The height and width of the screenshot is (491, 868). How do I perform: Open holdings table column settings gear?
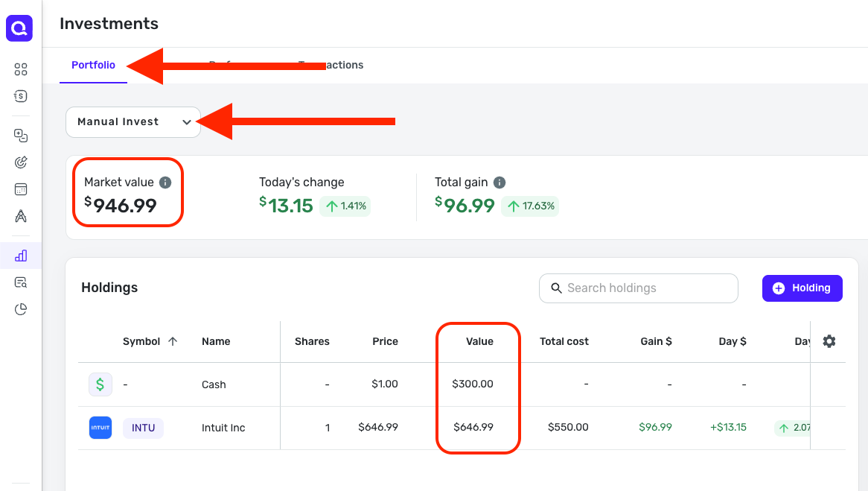829,341
